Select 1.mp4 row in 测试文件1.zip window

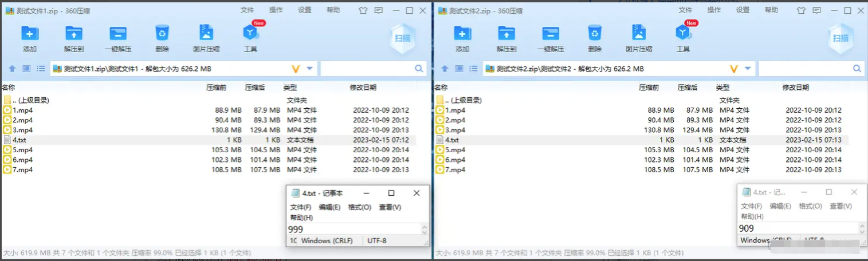[209, 110]
